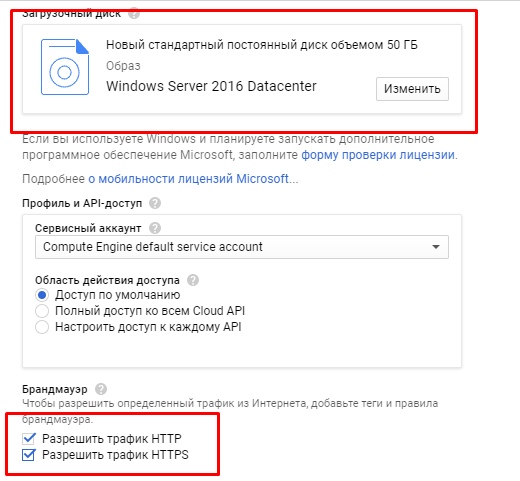Click the Windows Server 2016 Datacenter image name
The image size is (520, 481).
[x=211, y=86]
